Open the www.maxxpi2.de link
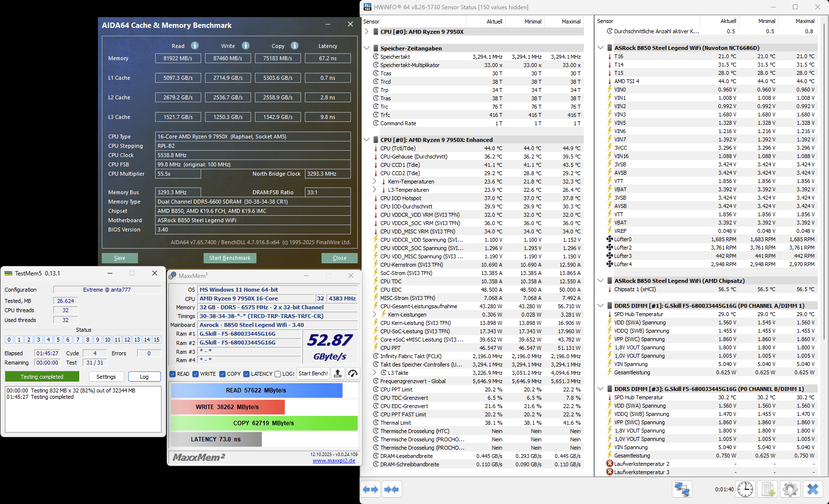Viewport: 829px width, 504px height. (x=334, y=460)
